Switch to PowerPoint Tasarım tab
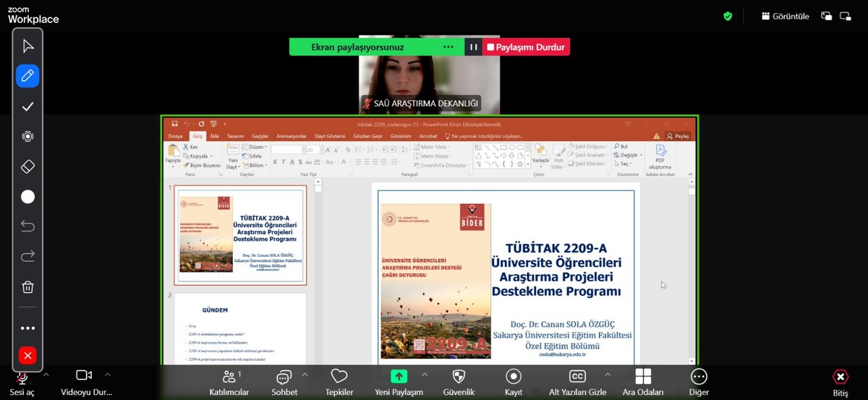 (235, 136)
